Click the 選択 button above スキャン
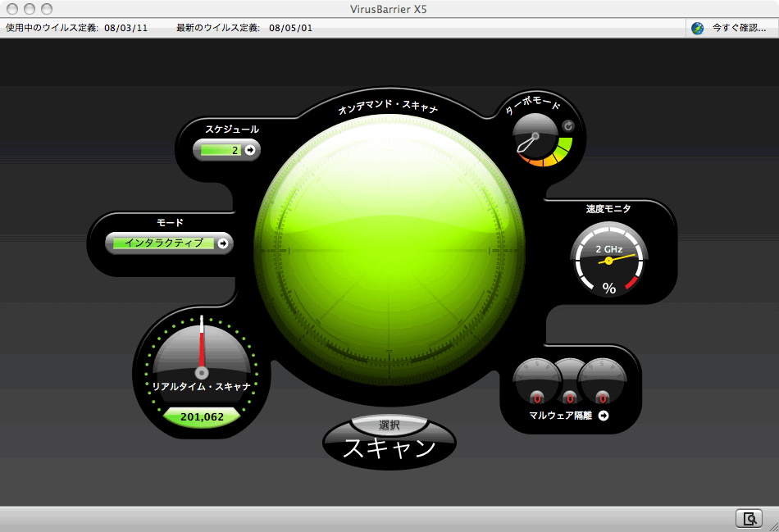 pyautogui.click(x=389, y=425)
